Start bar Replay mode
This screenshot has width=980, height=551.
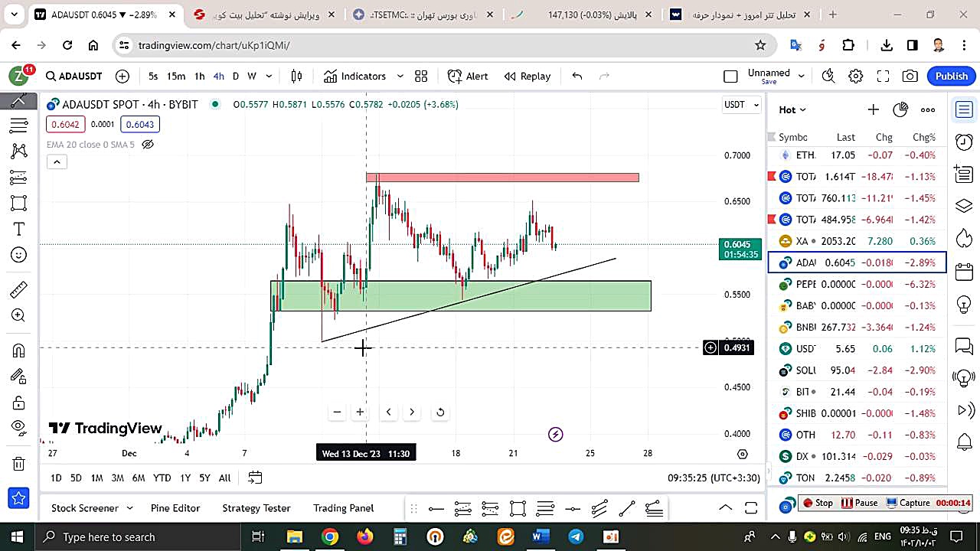pos(528,76)
